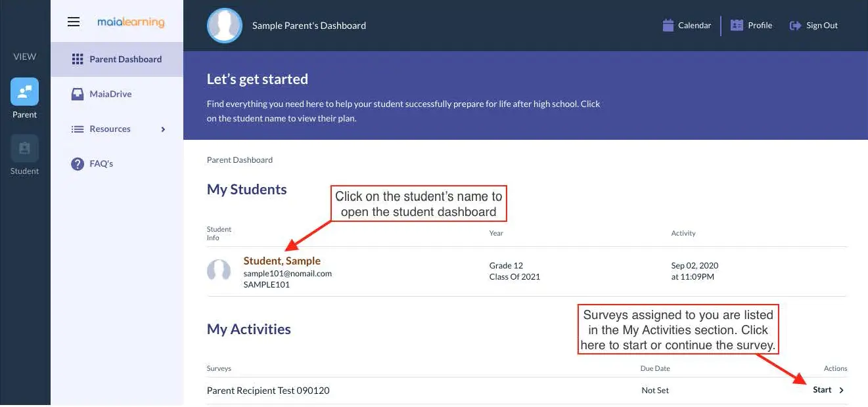
Task: Click the Parent Dashboard breadcrumb
Action: [x=240, y=160]
